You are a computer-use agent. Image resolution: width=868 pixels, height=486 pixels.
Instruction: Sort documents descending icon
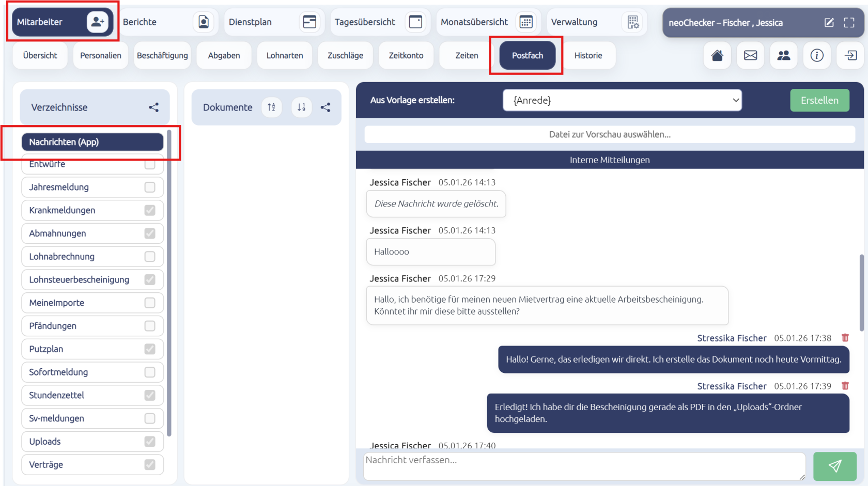[x=301, y=107]
